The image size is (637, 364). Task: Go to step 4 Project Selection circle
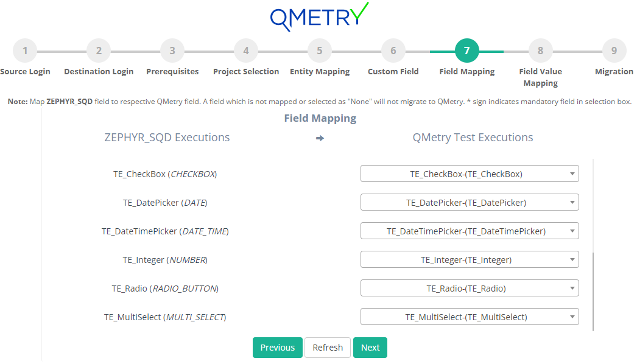246,51
